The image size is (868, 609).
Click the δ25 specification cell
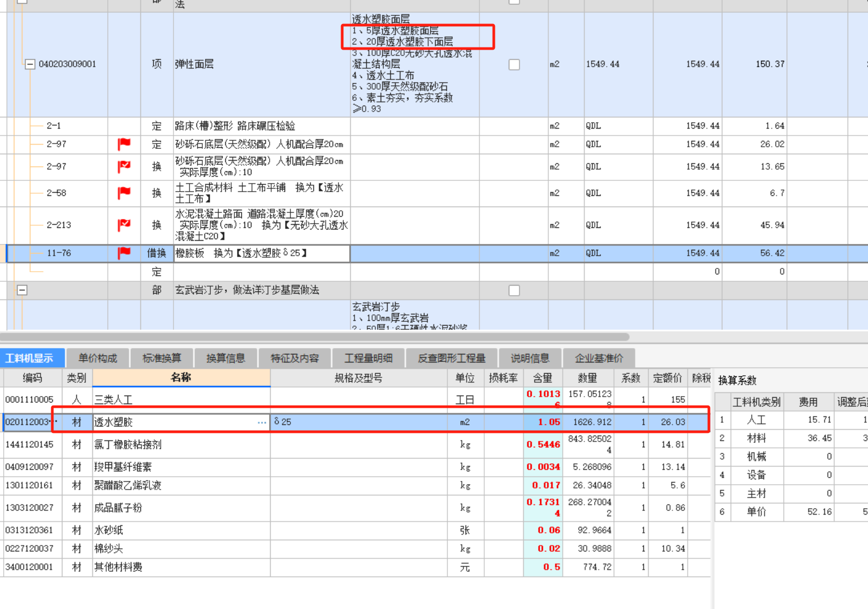point(359,422)
